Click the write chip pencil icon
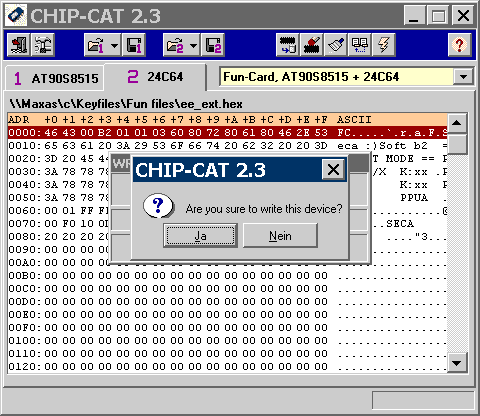The image size is (480, 416). coord(312,45)
